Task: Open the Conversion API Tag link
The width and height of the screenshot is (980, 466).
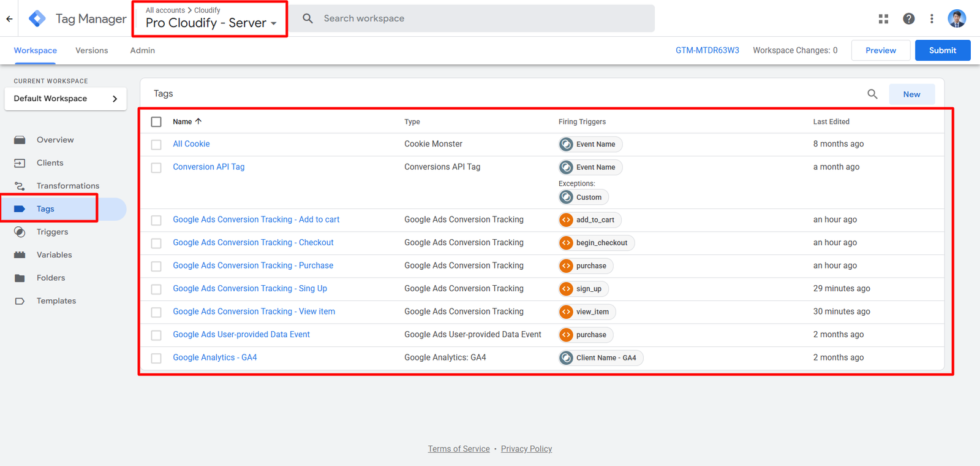Action: point(208,167)
